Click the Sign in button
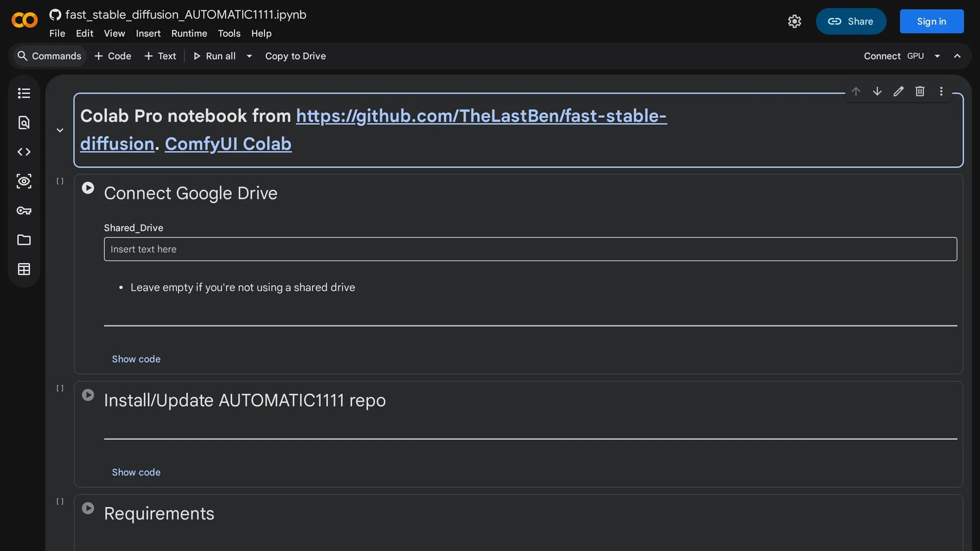Image resolution: width=980 pixels, height=551 pixels. (932, 21)
